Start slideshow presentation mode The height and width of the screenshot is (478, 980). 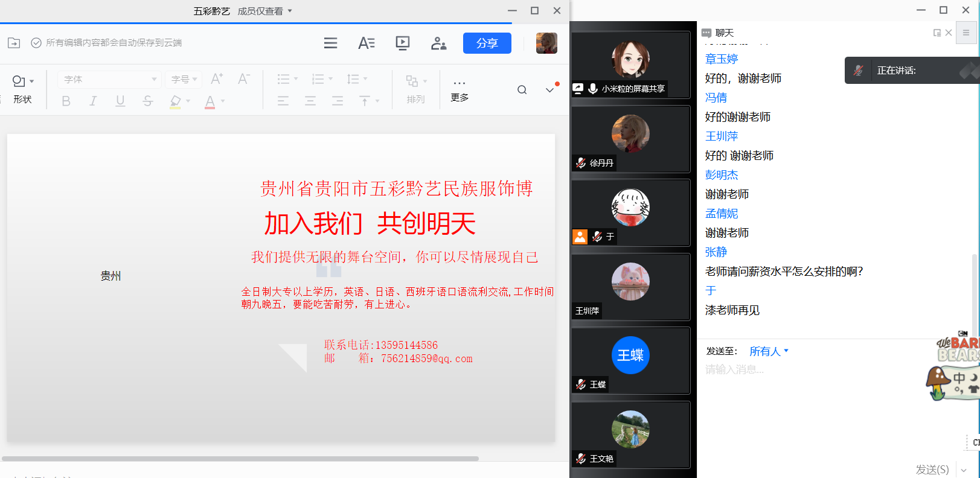(402, 43)
